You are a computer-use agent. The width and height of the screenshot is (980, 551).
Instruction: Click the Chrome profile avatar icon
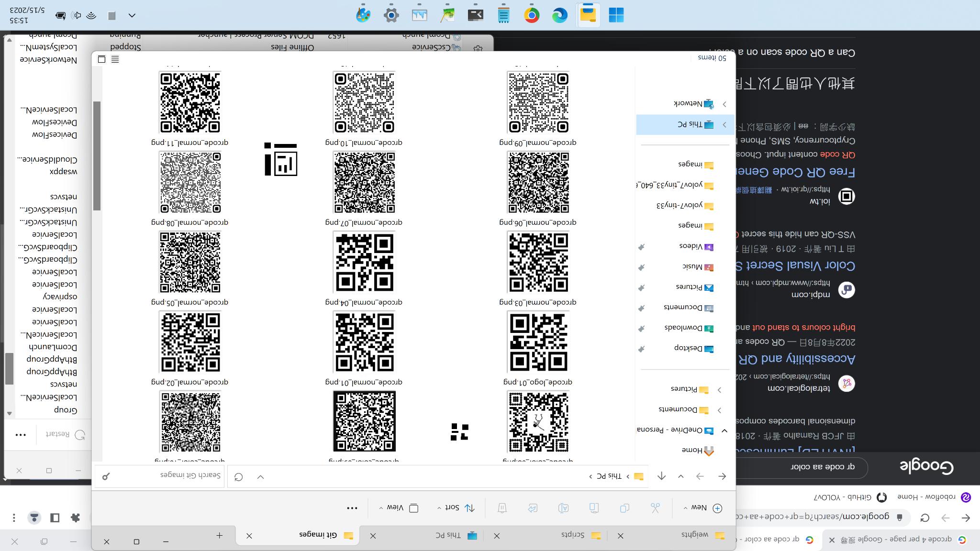(34, 518)
